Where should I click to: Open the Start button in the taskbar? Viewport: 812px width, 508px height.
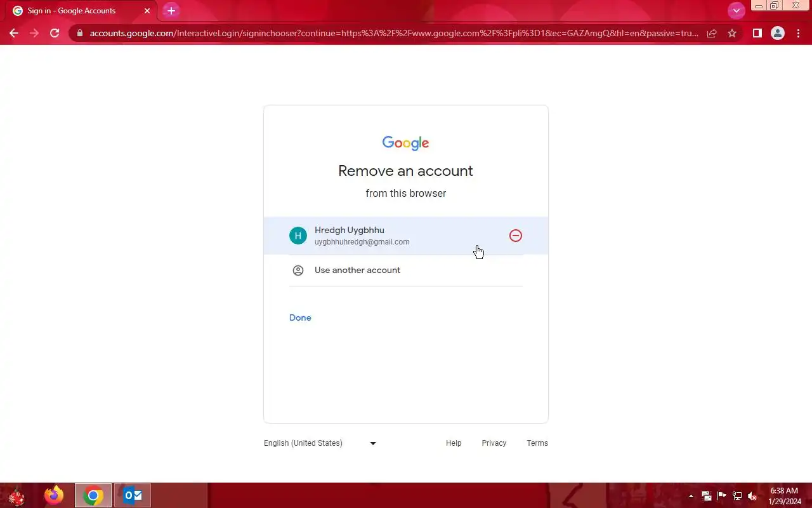coord(16,495)
